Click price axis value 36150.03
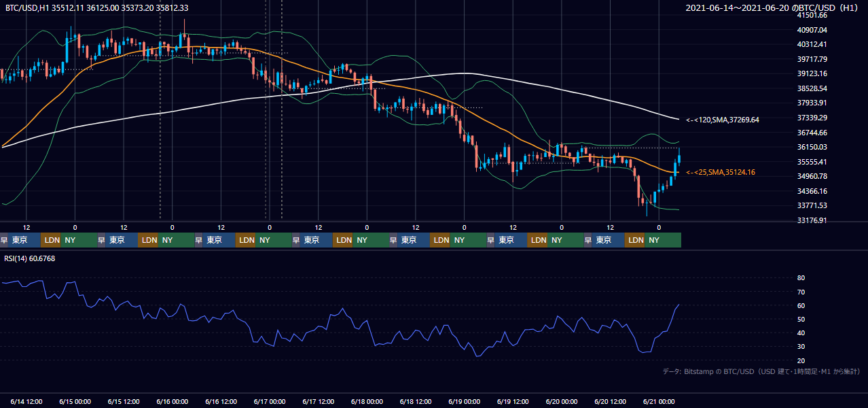The width and height of the screenshot is (868, 408). pos(812,147)
